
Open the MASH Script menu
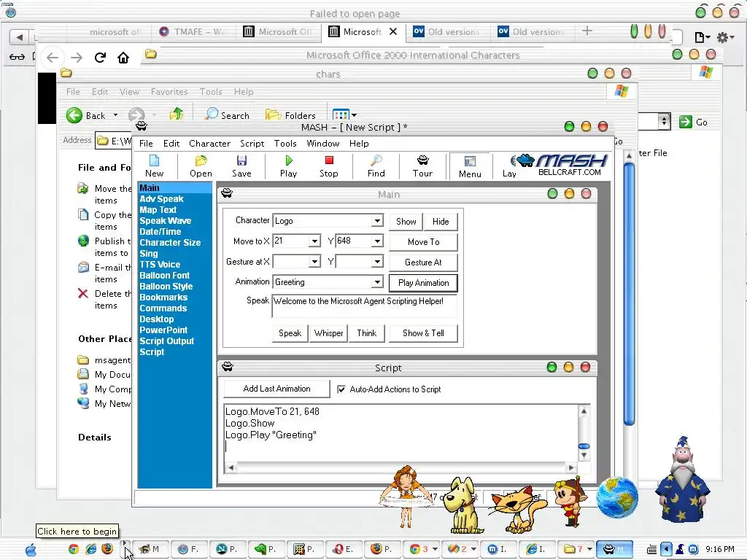(252, 144)
